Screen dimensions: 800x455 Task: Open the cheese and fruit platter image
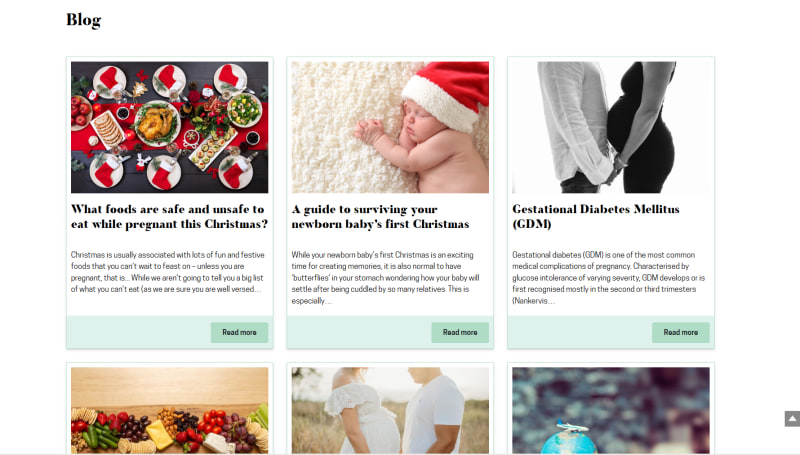(x=169, y=410)
